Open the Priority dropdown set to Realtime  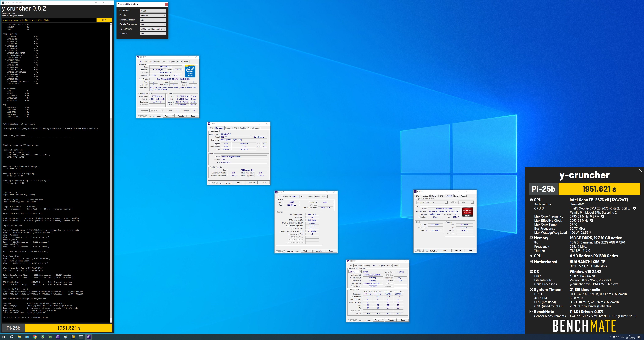[153, 15]
